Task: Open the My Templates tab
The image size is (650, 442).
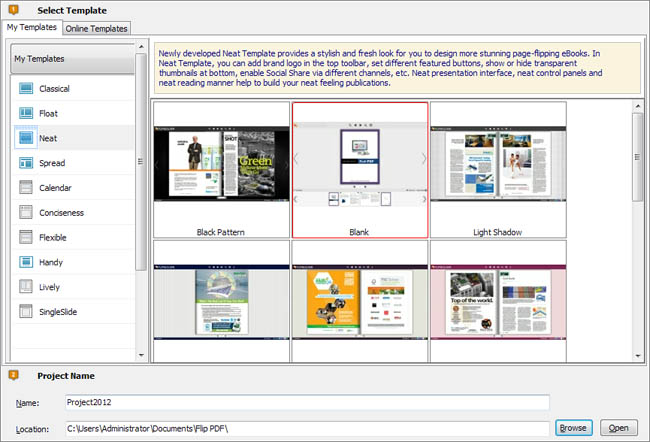Action: 32,27
